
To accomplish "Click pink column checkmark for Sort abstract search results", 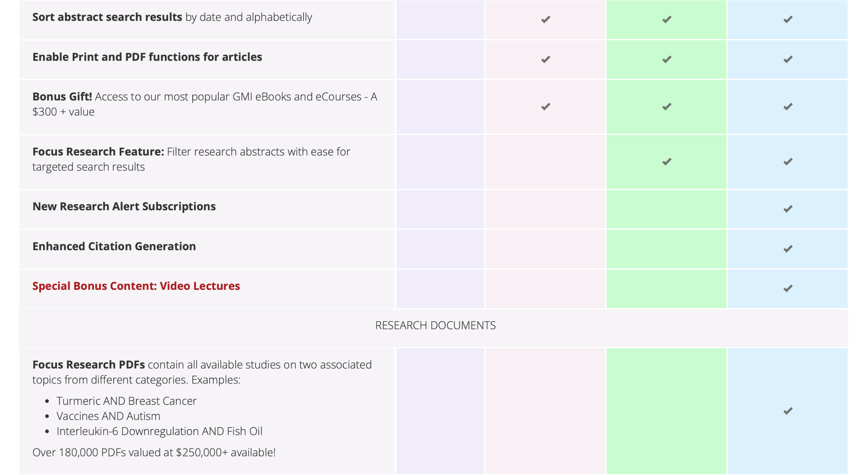I will tap(545, 19).
